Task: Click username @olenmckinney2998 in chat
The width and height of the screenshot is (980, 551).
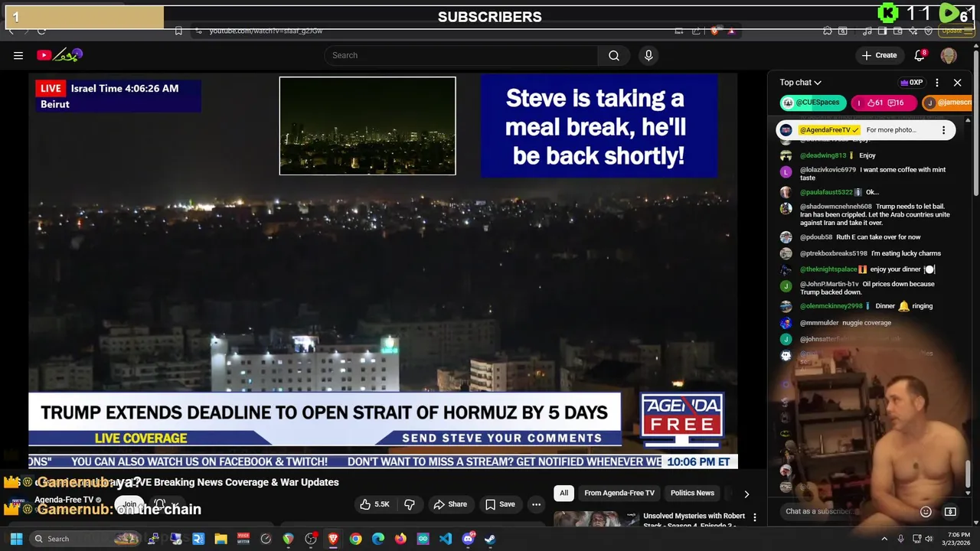Action: [x=831, y=306]
